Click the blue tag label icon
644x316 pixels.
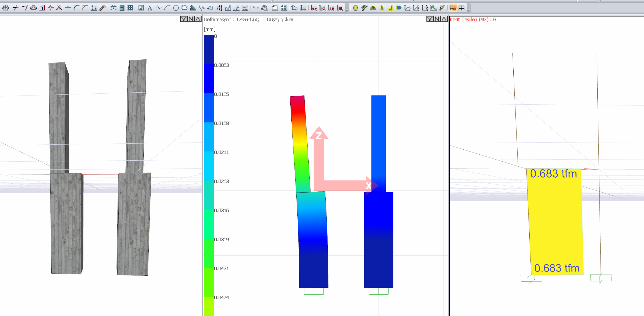click(399, 8)
